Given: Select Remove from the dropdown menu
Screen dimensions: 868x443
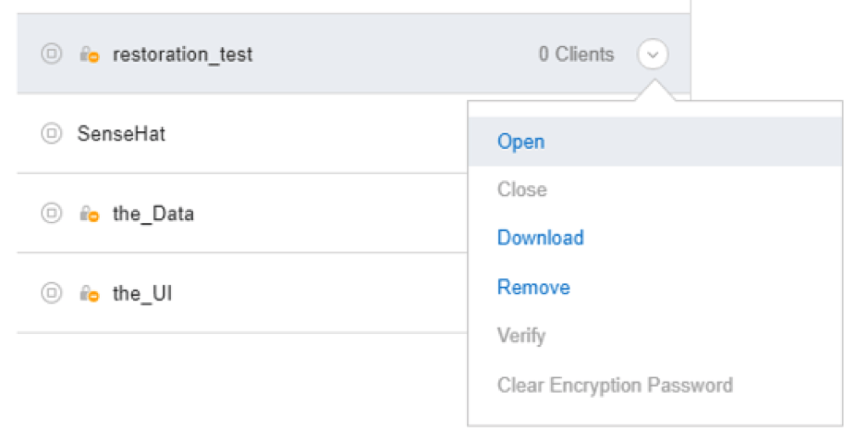Looking at the screenshot, I should pos(533,287).
